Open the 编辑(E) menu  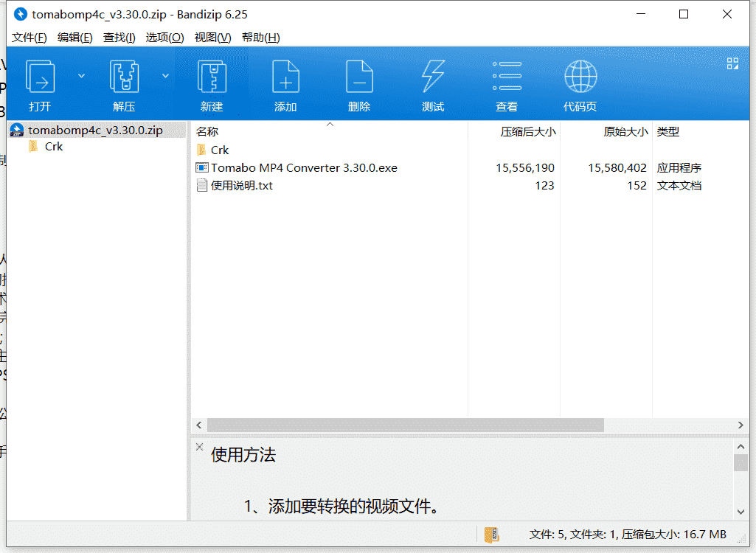coord(74,37)
